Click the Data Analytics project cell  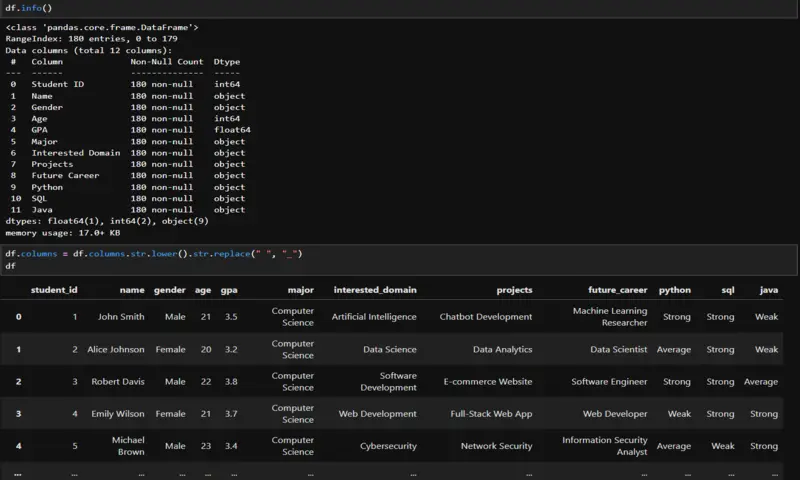click(503, 349)
